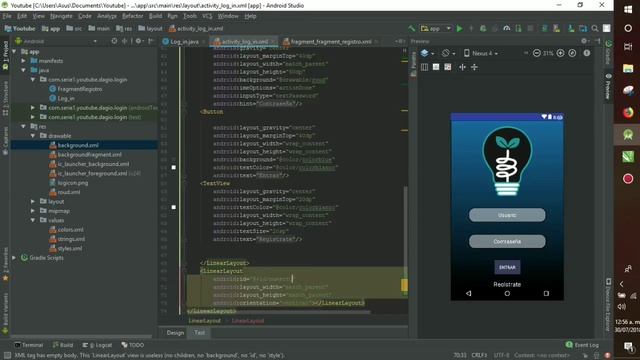Screen dimensions: 640x360
Task: Expand Gradle Scripts node
Action: coord(15,258)
